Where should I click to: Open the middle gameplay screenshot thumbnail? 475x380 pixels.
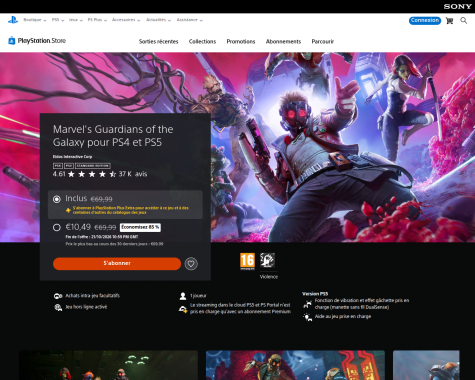click(295, 365)
